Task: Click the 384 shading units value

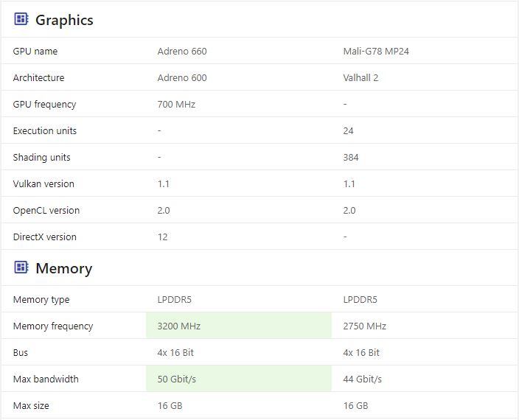Action: click(351, 157)
